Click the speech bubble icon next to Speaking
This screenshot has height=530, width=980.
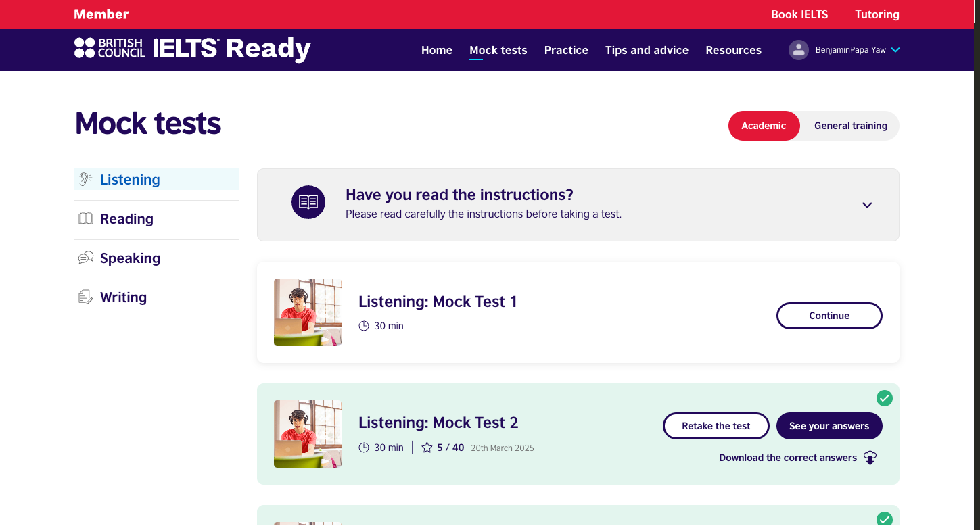tap(86, 258)
